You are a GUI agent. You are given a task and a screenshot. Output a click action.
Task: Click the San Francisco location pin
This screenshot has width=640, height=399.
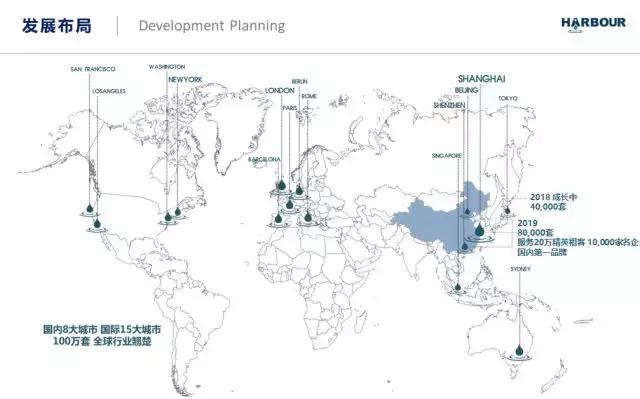tap(90, 208)
